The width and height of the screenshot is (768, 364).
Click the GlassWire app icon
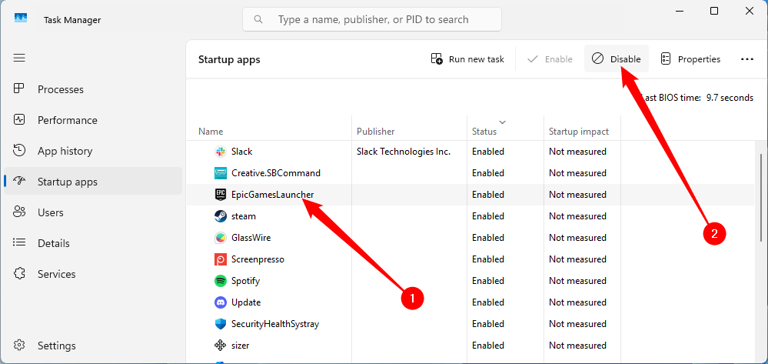pyautogui.click(x=220, y=238)
